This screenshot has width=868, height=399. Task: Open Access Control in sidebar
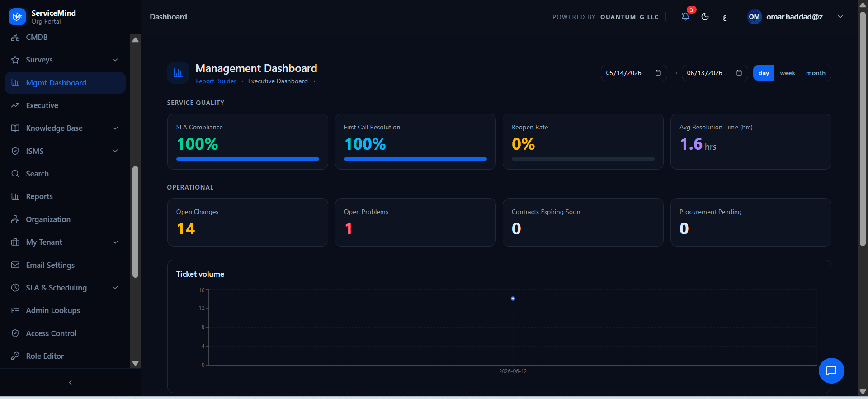tap(65, 333)
